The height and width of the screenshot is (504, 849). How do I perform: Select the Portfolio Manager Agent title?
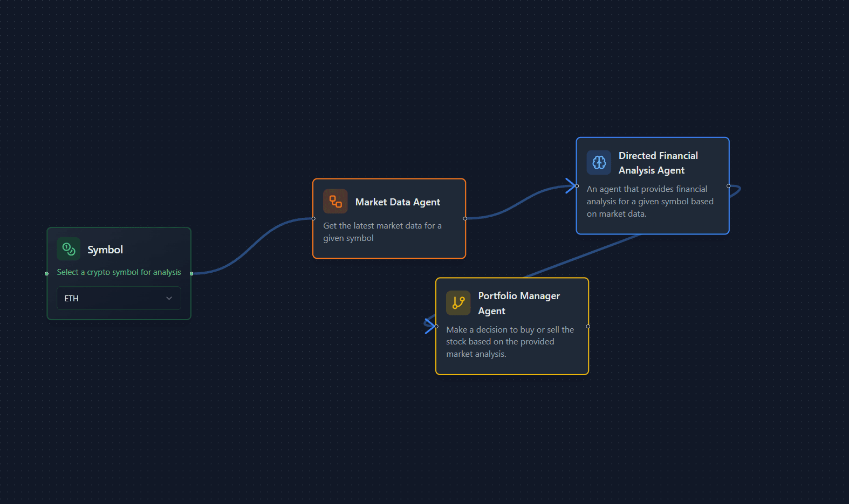pyautogui.click(x=519, y=303)
